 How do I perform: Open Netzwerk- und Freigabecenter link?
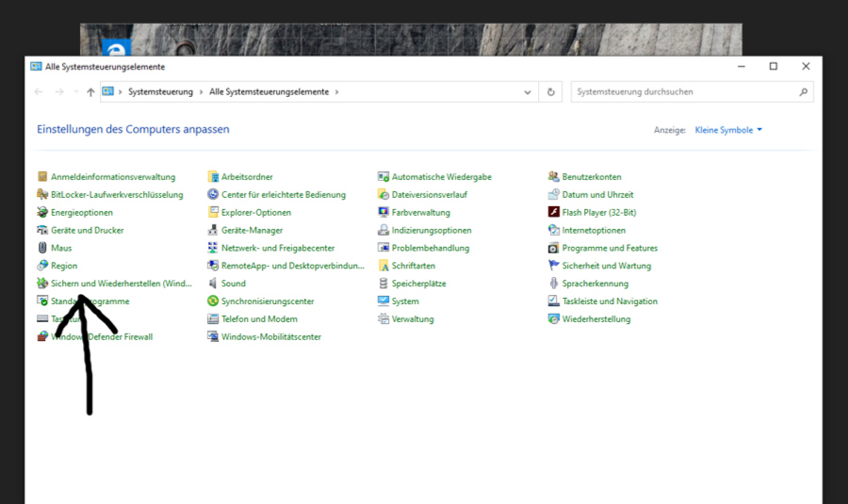tap(278, 249)
